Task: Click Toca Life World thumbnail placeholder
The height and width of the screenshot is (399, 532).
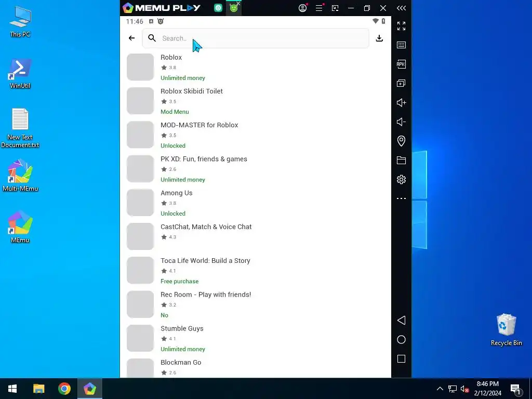Action: point(140,271)
